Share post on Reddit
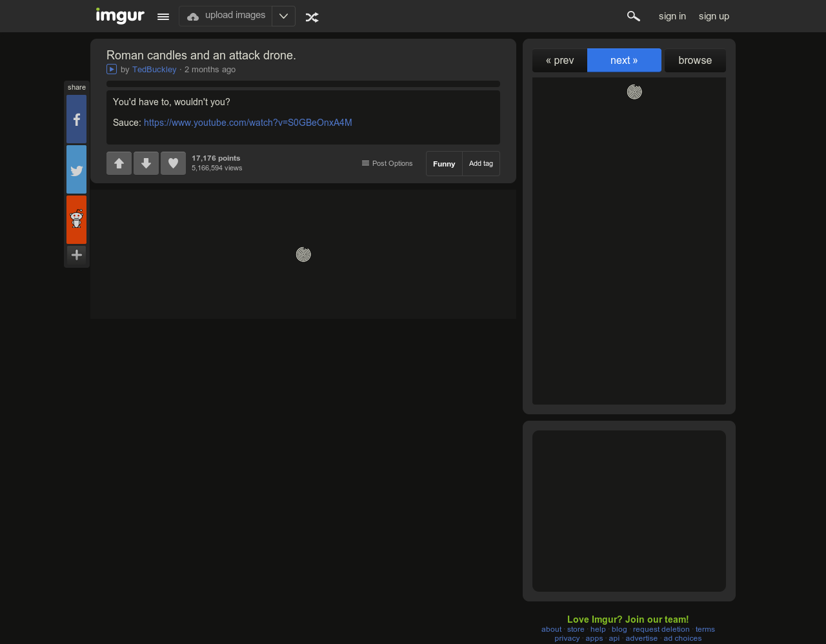The width and height of the screenshot is (826, 644). coord(76,220)
